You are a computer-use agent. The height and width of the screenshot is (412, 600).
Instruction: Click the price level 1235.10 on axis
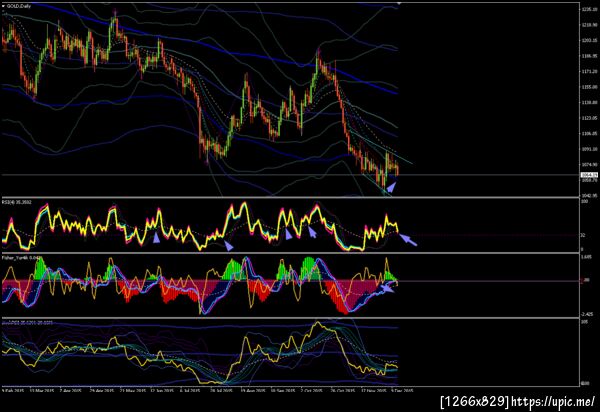pos(590,9)
